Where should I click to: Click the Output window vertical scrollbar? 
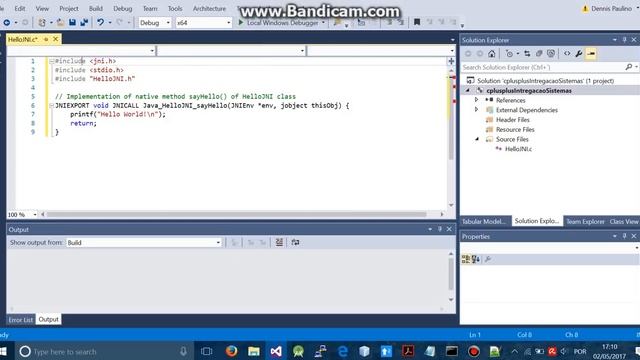(451, 273)
